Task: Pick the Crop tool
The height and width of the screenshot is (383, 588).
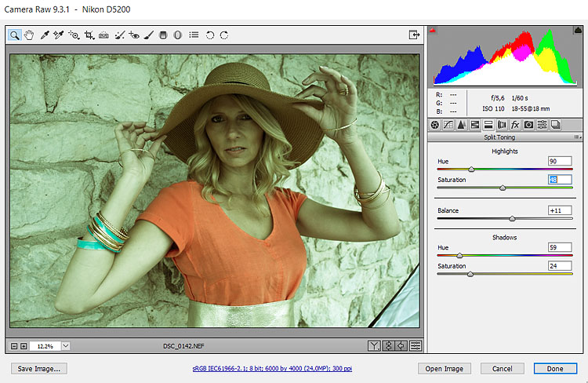Action: [89, 35]
